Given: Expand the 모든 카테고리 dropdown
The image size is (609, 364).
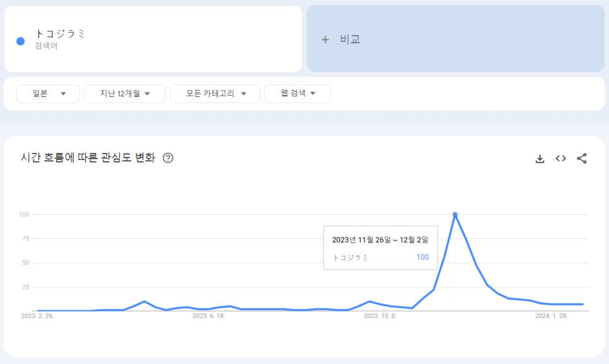Looking at the screenshot, I should pyautogui.click(x=215, y=94).
